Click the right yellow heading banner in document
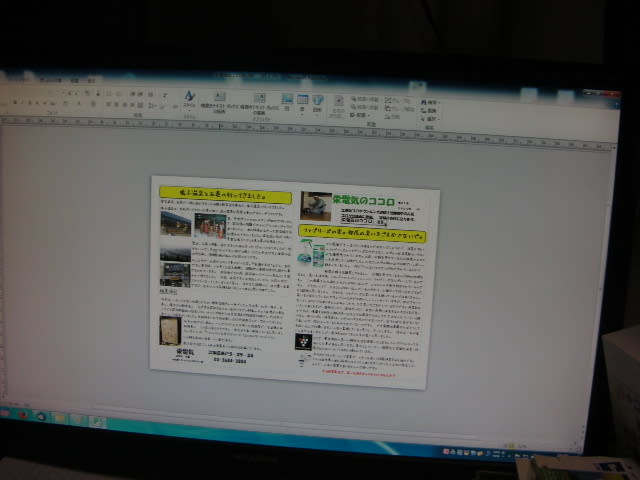 362,234
